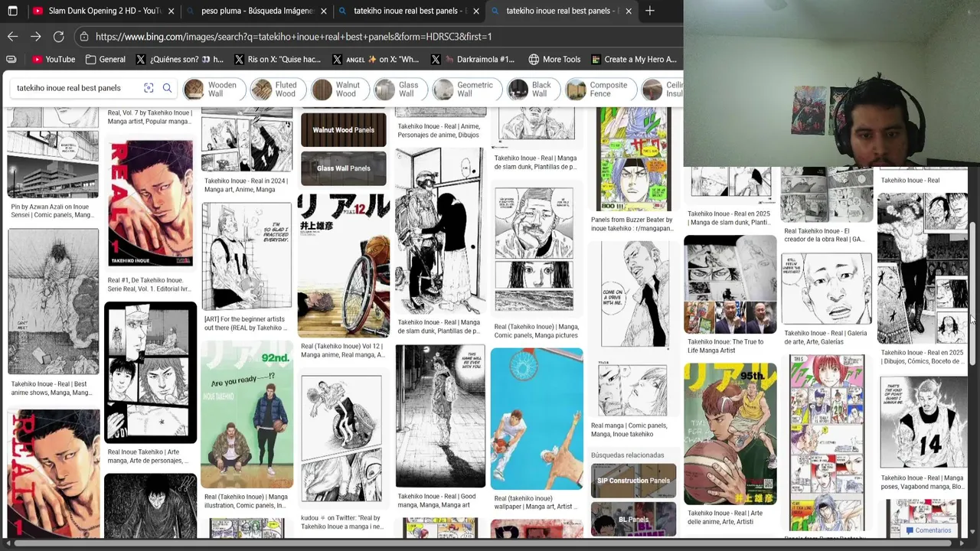Open the YouTube bookmark
This screenshot has width=980, height=551.
54,59
